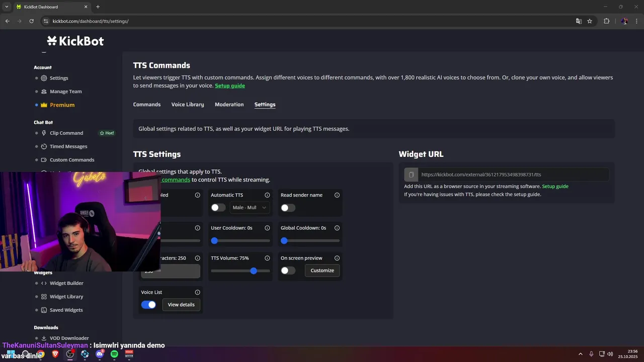Open Manage Team icon in sidebar

pyautogui.click(x=44, y=92)
